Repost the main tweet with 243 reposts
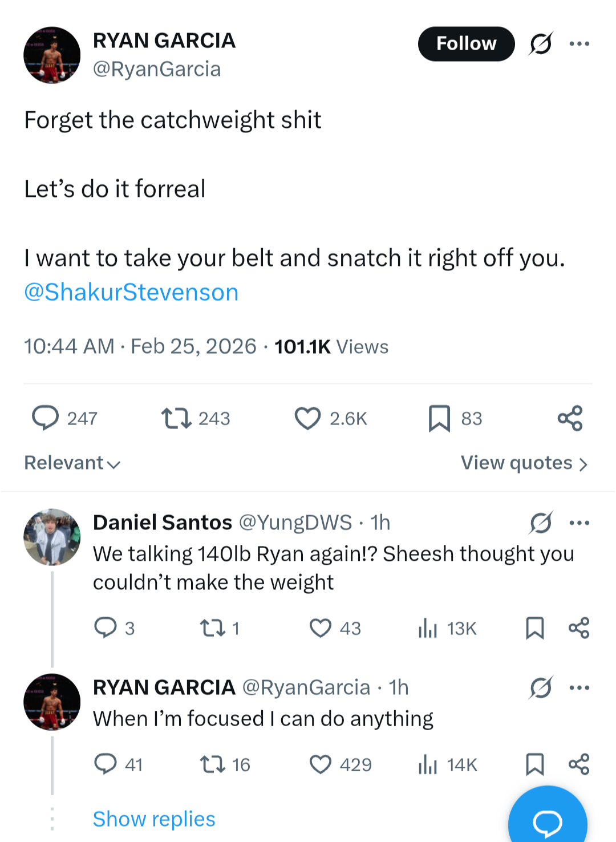This screenshot has height=842, width=616. click(x=176, y=418)
